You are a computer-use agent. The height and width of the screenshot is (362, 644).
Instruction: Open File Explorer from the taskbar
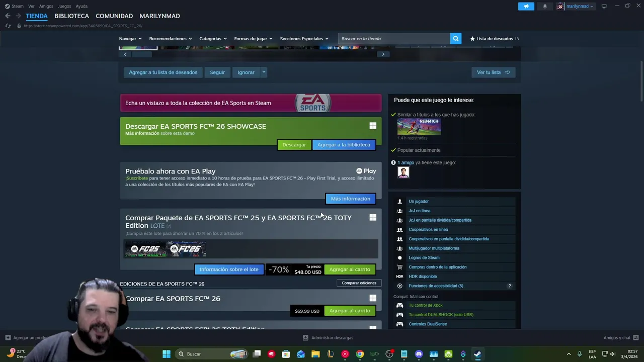(x=315, y=354)
